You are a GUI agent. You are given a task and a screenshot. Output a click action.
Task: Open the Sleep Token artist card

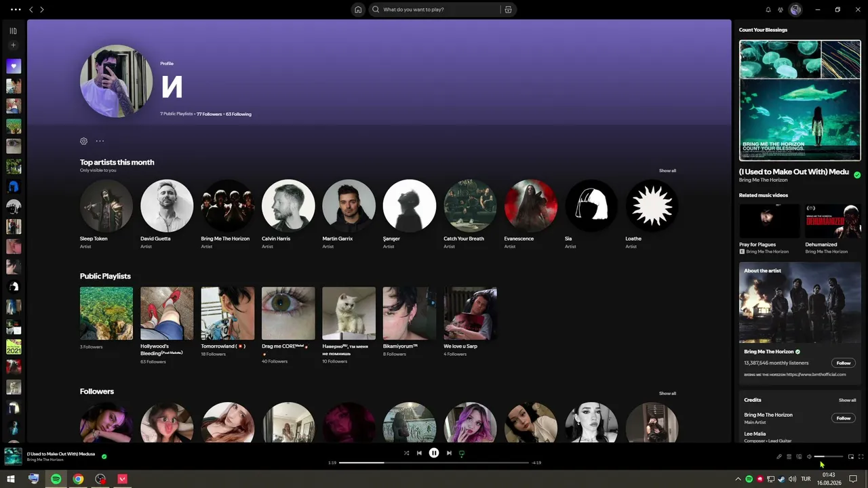coord(106,214)
